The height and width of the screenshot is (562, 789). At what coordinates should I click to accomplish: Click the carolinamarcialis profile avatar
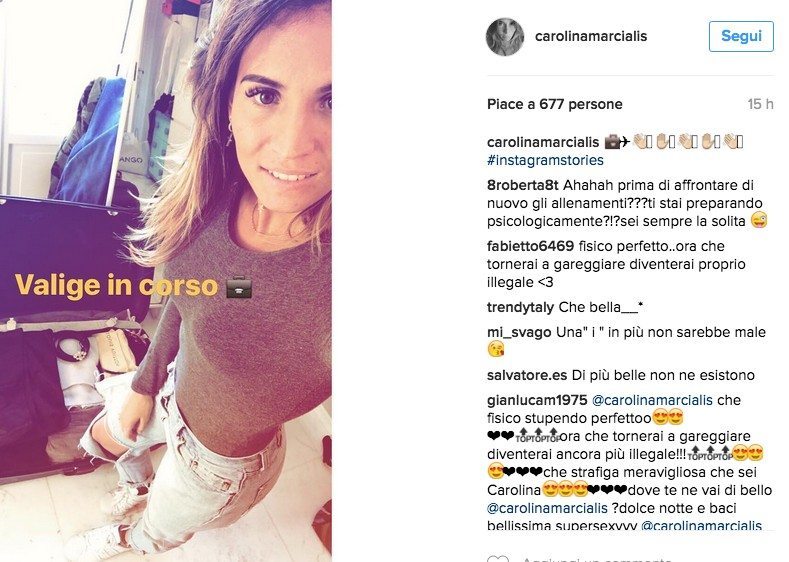[505, 37]
